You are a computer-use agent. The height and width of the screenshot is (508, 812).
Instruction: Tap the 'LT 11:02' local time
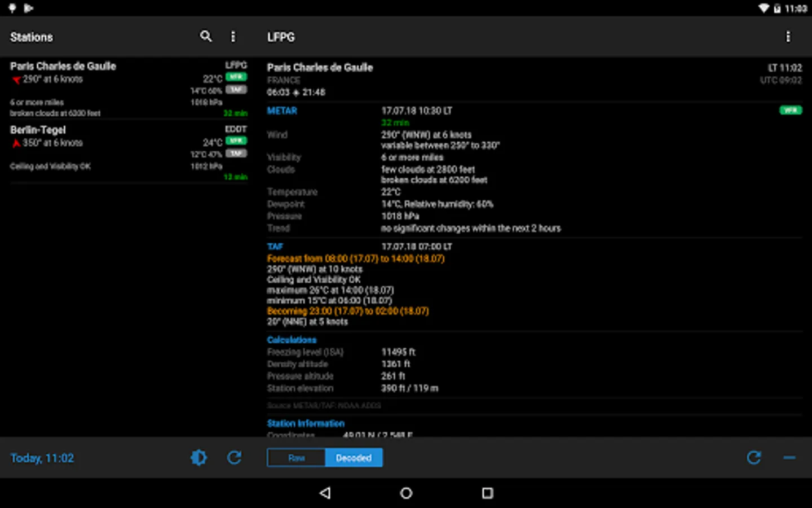(x=785, y=68)
